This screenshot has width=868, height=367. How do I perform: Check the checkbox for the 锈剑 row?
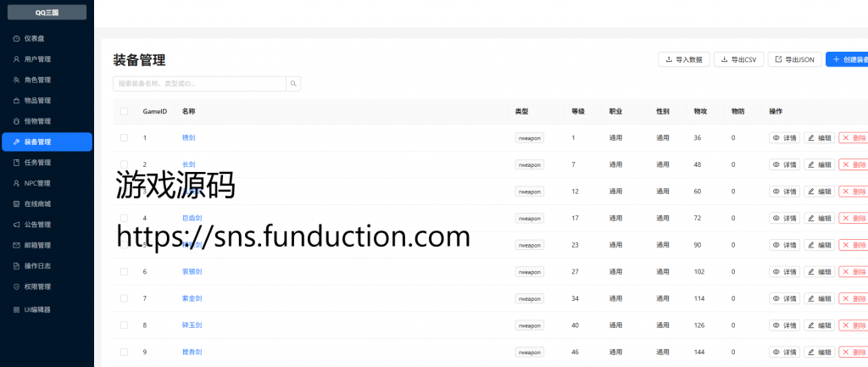[x=124, y=137]
